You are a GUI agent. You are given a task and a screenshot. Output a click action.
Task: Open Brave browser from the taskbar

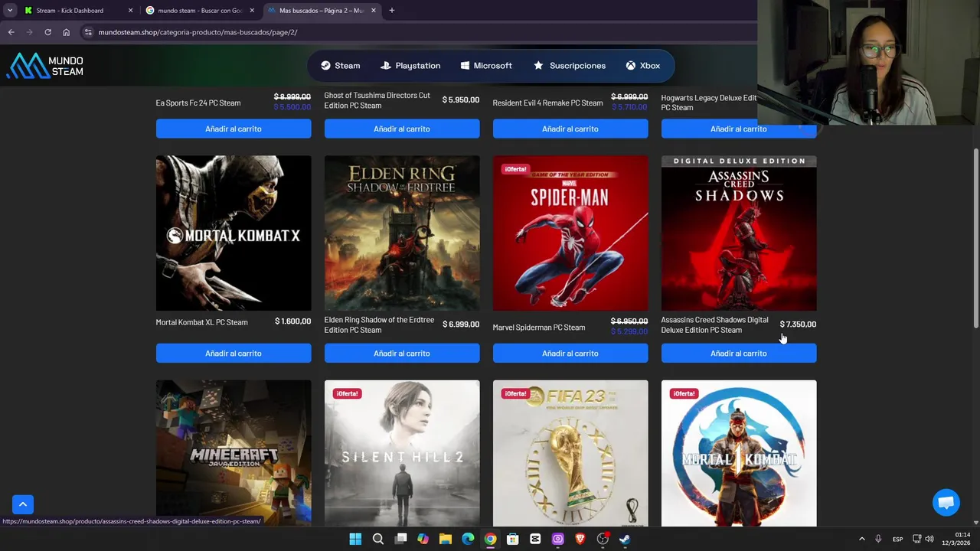pyautogui.click(x=580, y=540)
